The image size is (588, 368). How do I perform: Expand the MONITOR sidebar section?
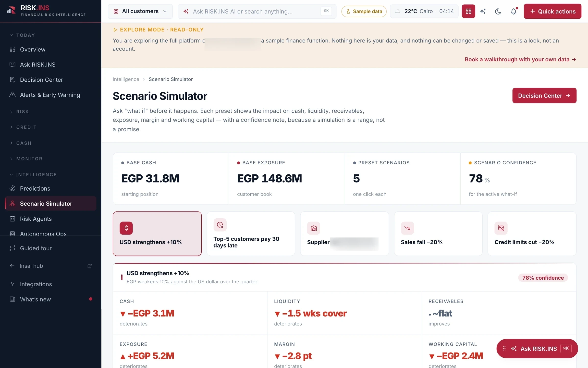(26, 159)
